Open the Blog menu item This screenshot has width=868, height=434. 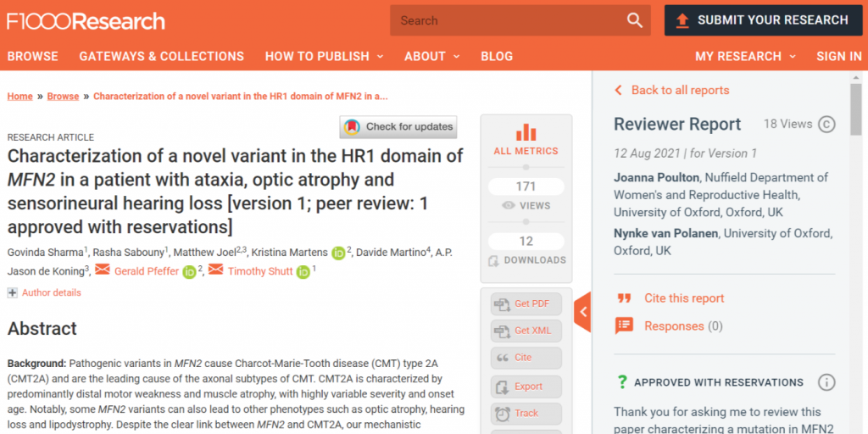pyautogui.click(x=497, y=56)
